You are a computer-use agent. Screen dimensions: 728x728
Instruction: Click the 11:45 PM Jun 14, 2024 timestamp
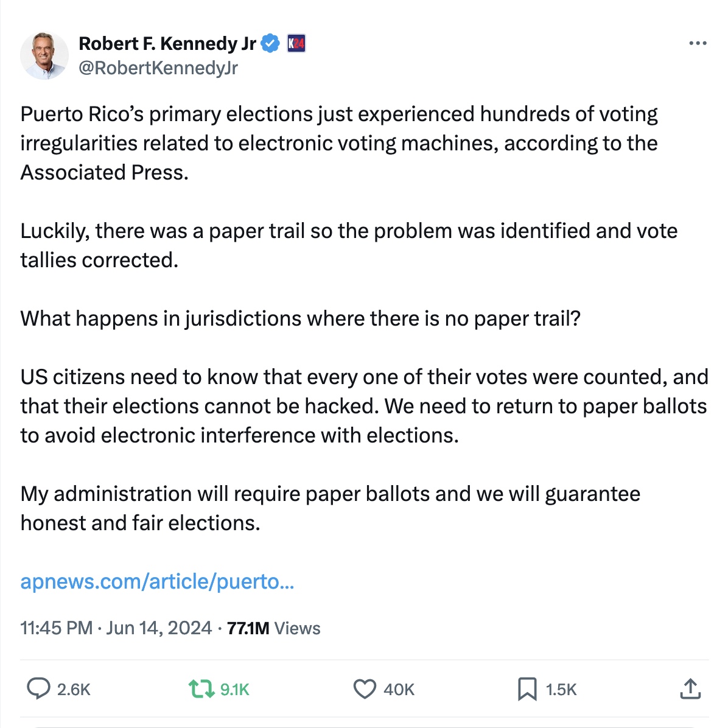[x=116, y=628]
